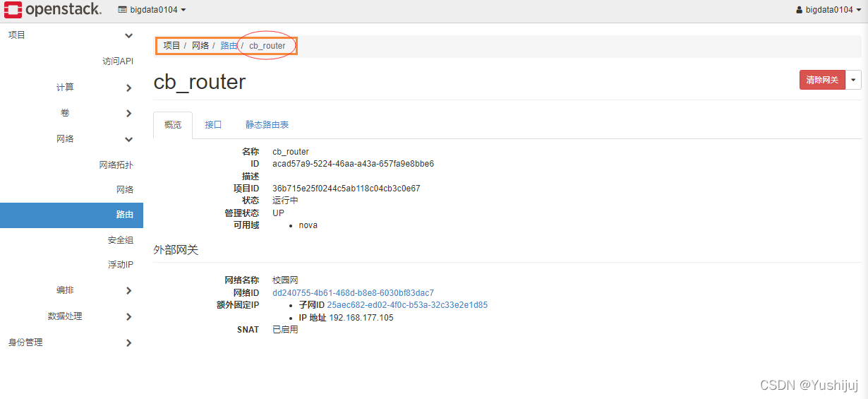Click the 路由 breadcrumb link
This screenshot has width=868, height=399.
click(229, 46)
